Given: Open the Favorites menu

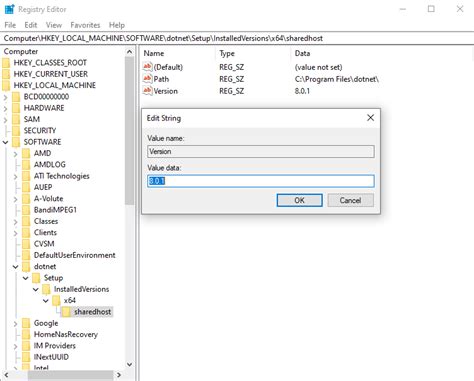Looking at the screenshot, I should click(x=85, y=25).
